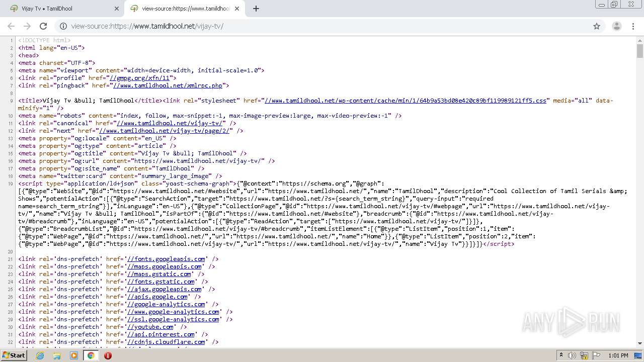Show hidden tray icons arrow
This screenshot has height=362, width=644.
[x=561, y=355]
